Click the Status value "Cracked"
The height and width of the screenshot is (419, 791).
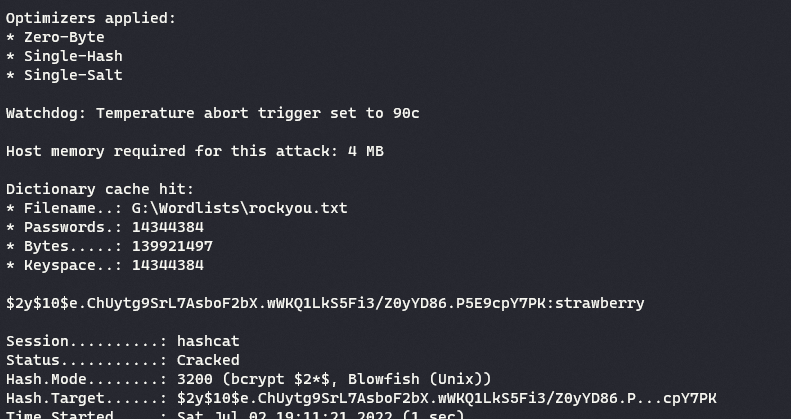[x=208, y=360]
